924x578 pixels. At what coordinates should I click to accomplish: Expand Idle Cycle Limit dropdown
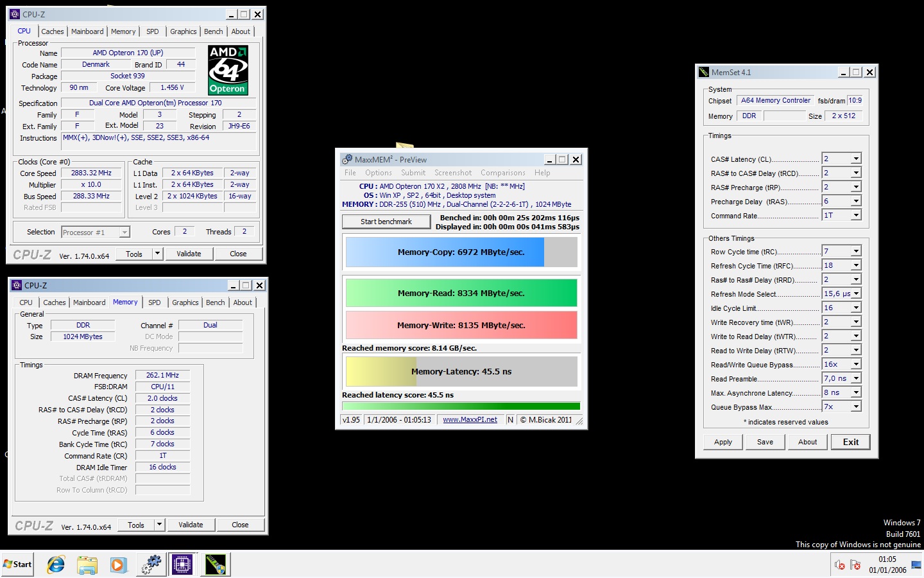pos(855,308)
